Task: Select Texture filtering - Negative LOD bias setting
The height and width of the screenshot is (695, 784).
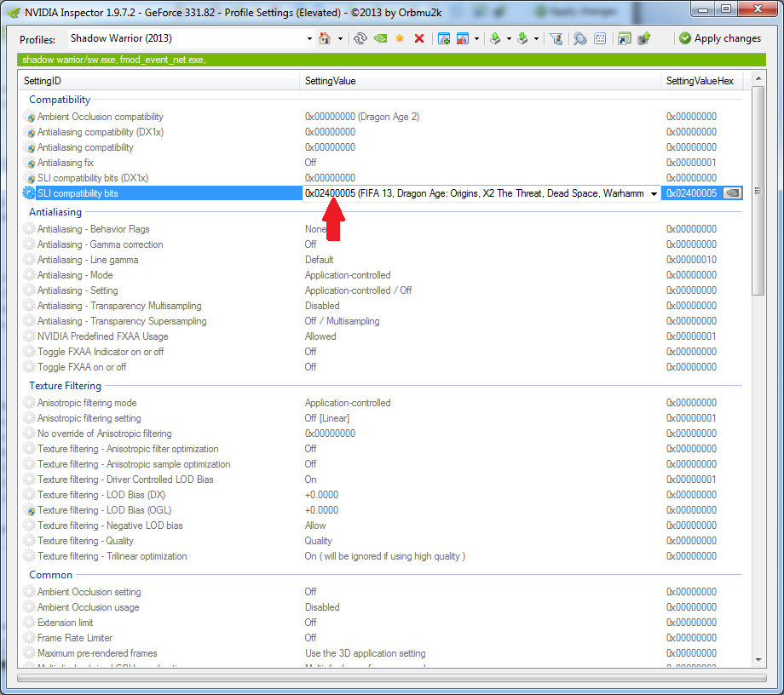Action: pyautogui.click(x=110, y=526)
